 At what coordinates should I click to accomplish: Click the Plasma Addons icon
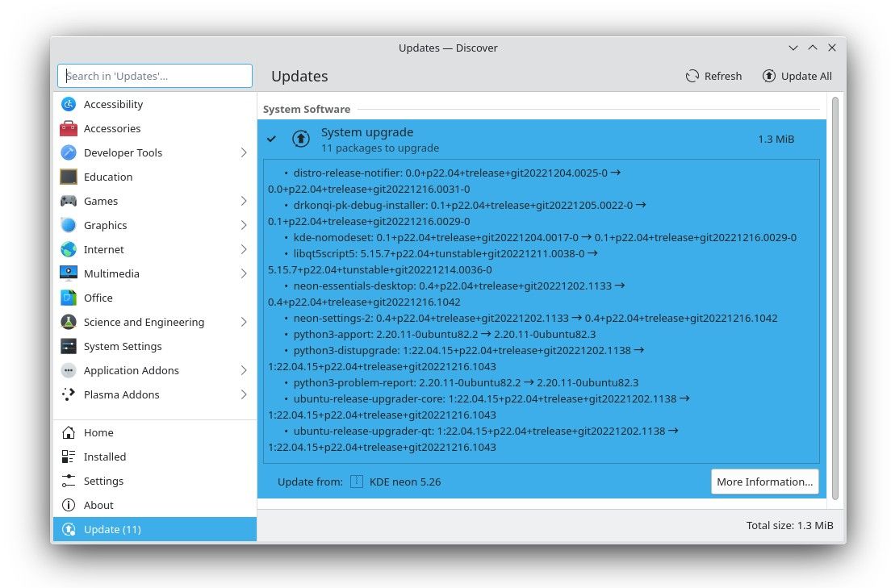pyautogui.click(x=68, y=394)
